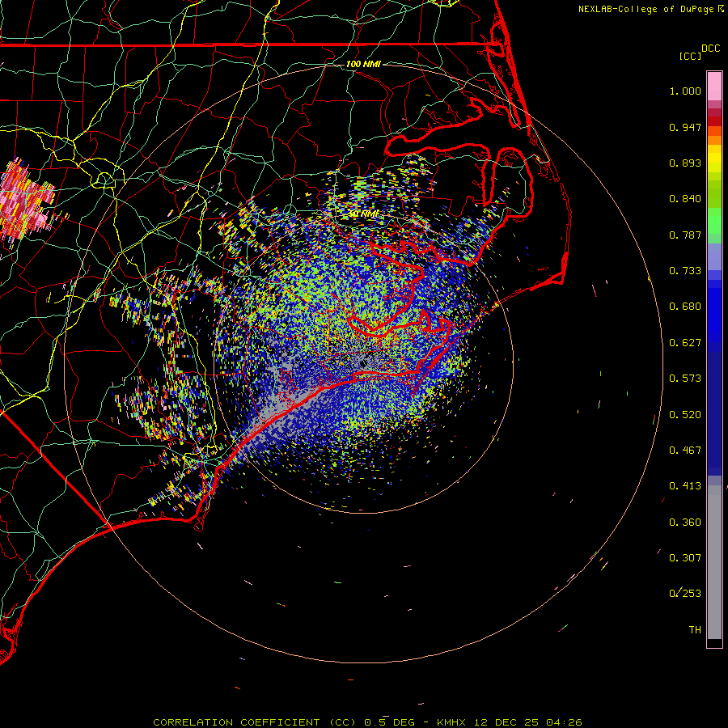Screen dimensions: 728x728
Task: Select the 0.253 scale value
Action: coord(685,594)
